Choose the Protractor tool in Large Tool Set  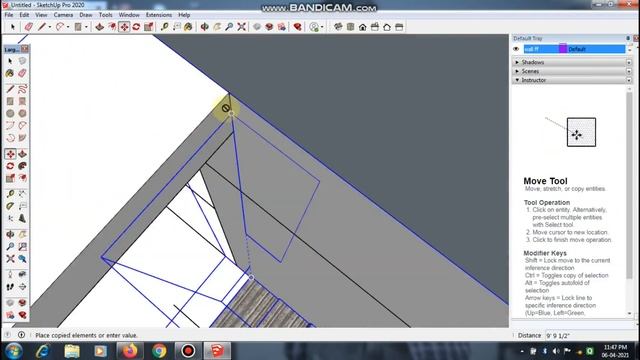(x=10, y=206)
